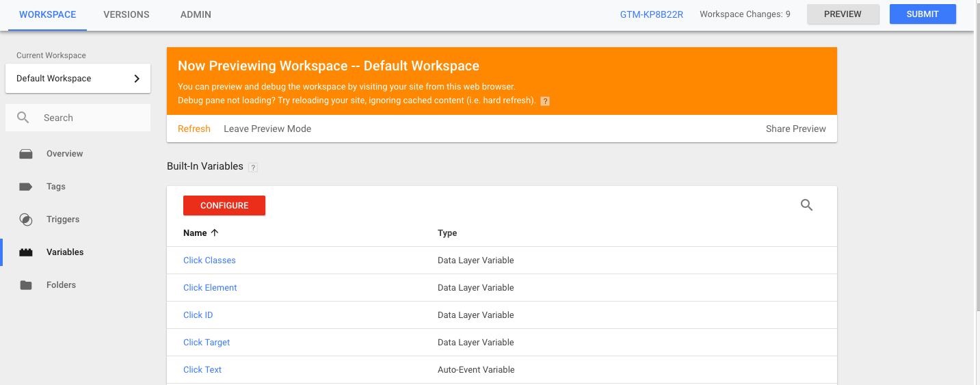The width and height of the screenshot is (980, 385).
Task: Click the search icon above the variables table
Action: coord(807,205)
